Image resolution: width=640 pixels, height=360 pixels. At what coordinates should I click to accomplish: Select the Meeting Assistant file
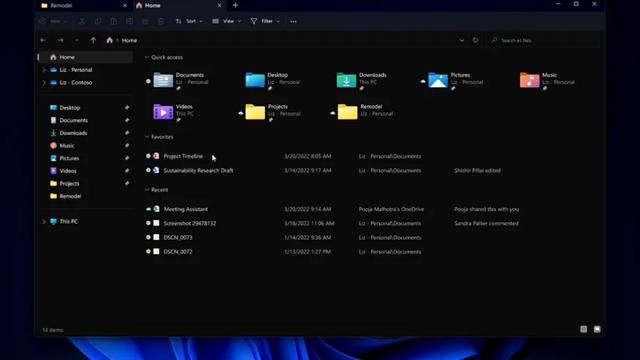point(186,209)
